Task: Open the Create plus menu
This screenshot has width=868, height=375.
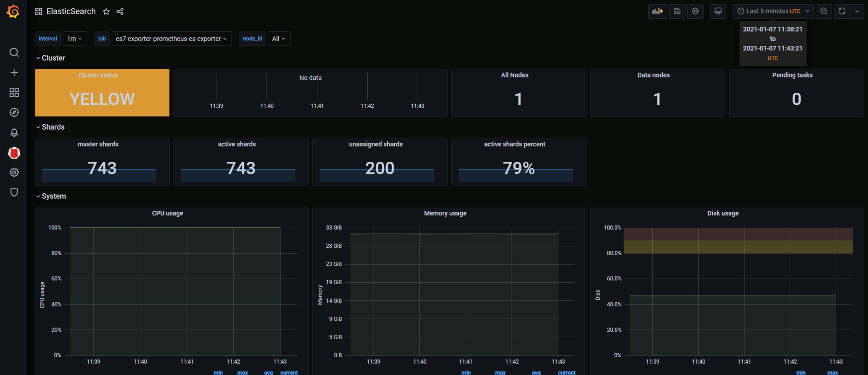Action: (14, 72)
